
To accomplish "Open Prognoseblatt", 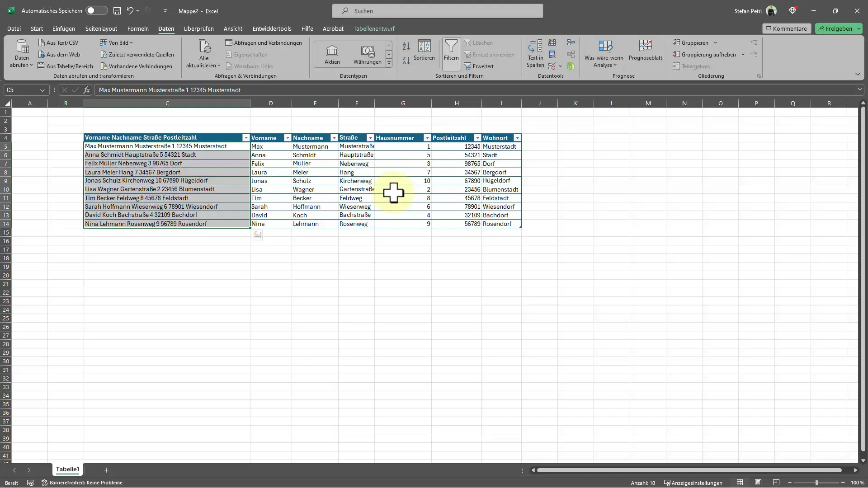I will coord(645,50).
